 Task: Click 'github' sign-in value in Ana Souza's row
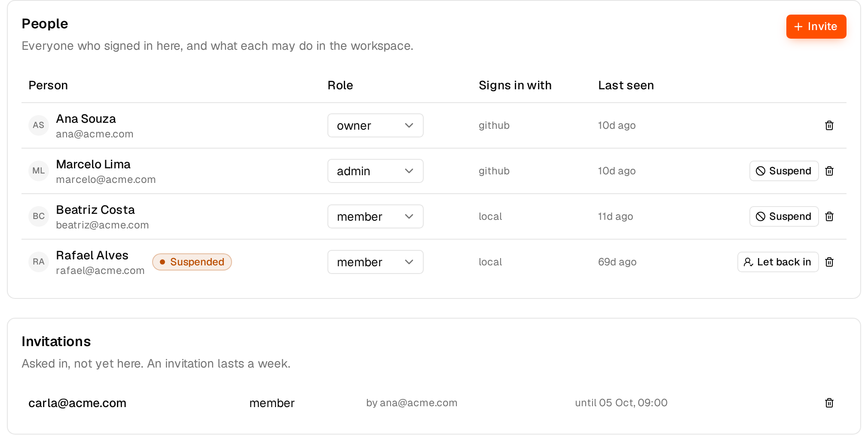click(x=494, y=125)
